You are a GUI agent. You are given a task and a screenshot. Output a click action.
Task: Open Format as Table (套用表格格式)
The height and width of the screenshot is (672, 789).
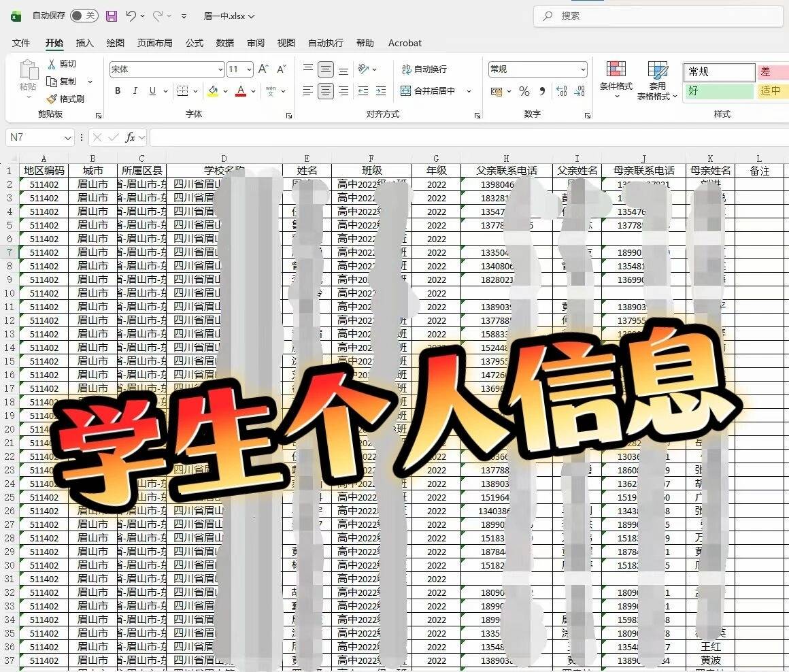tap(657, 80)
